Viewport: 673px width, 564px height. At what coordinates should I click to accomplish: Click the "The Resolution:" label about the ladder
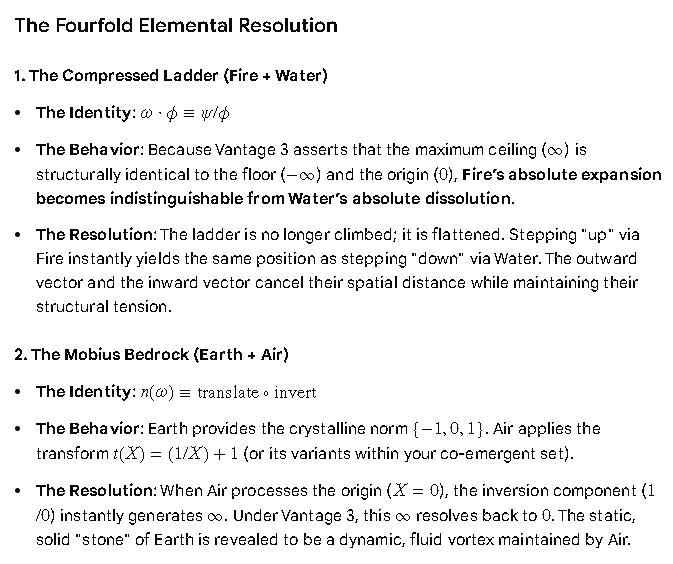pyautogui.click(x=97, y=235)
